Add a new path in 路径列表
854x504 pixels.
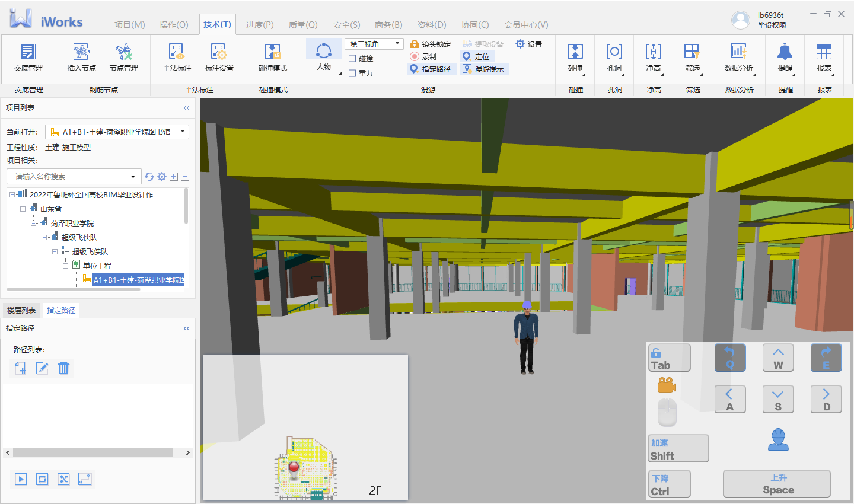(20, 368)
